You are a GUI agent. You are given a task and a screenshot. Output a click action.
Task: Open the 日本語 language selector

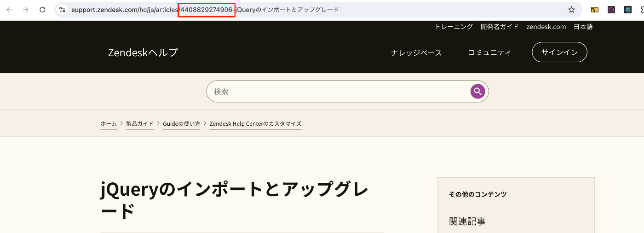(583, 27)
